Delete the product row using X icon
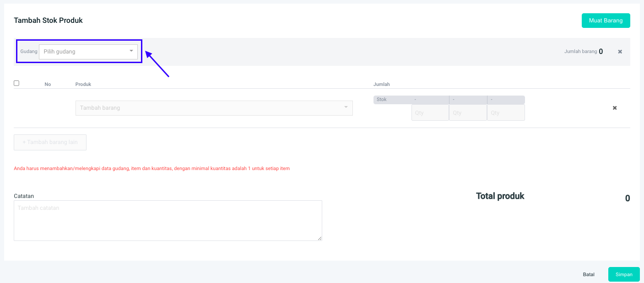 (615, 108)
